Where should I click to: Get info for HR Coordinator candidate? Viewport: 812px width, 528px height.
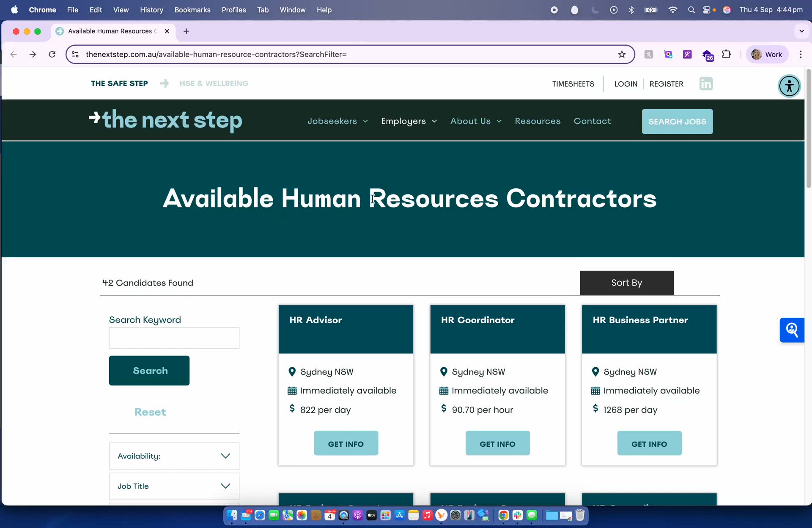click(x=497, y=443)
